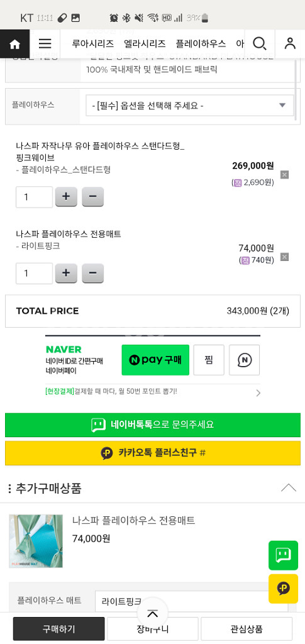The height and width of the screenshot is (644, 305).
Task: Remove the light pink mat item
Action: [x=284, y=257]
